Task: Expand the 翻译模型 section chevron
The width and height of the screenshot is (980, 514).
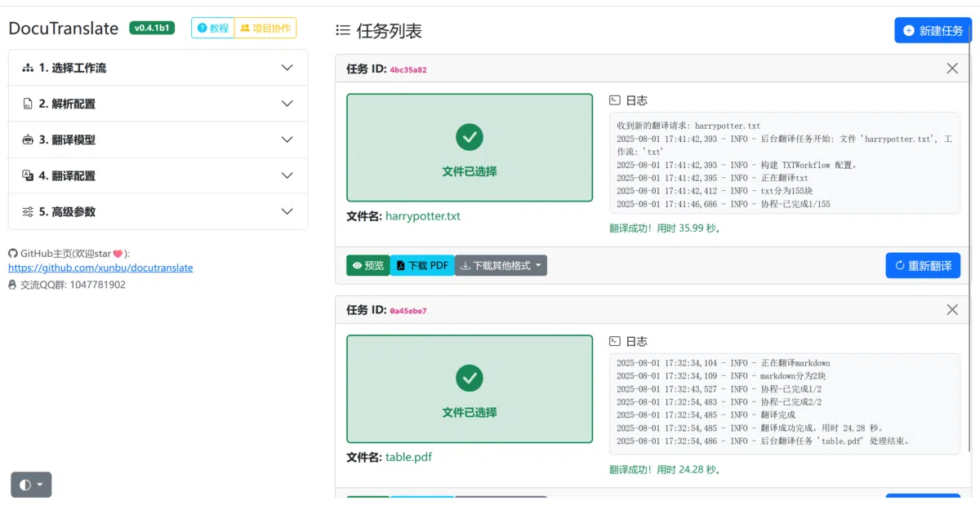Action: [x=287, y=140]
